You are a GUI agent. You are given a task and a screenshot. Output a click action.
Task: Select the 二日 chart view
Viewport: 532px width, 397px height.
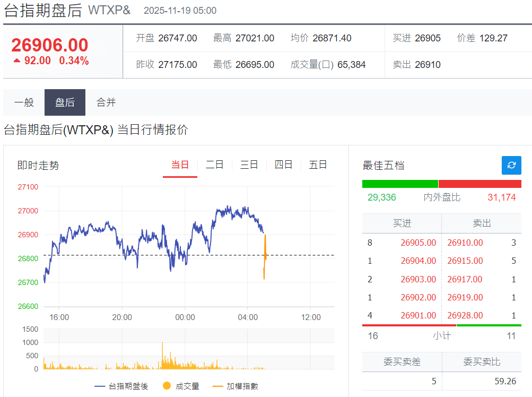[214, 165]
